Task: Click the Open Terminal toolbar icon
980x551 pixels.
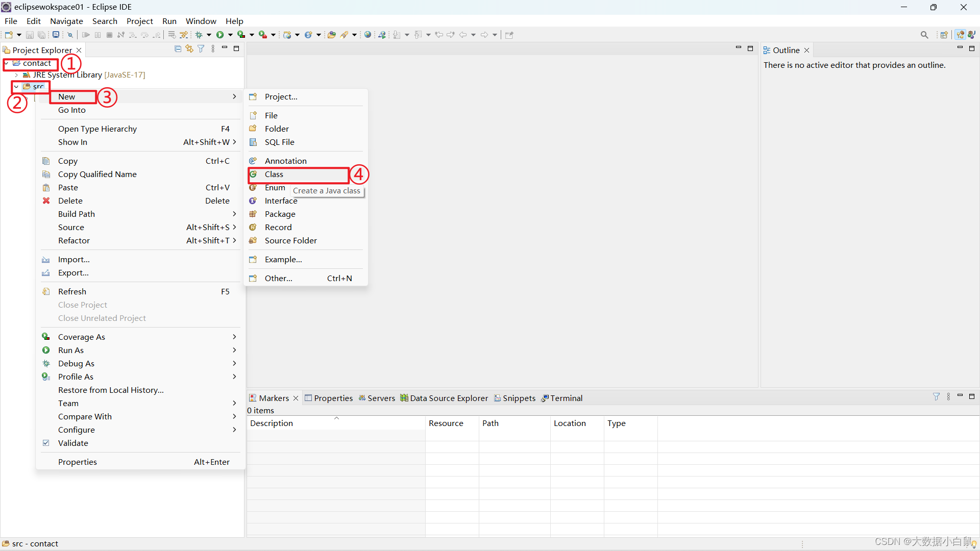Action: coord(56,35)
